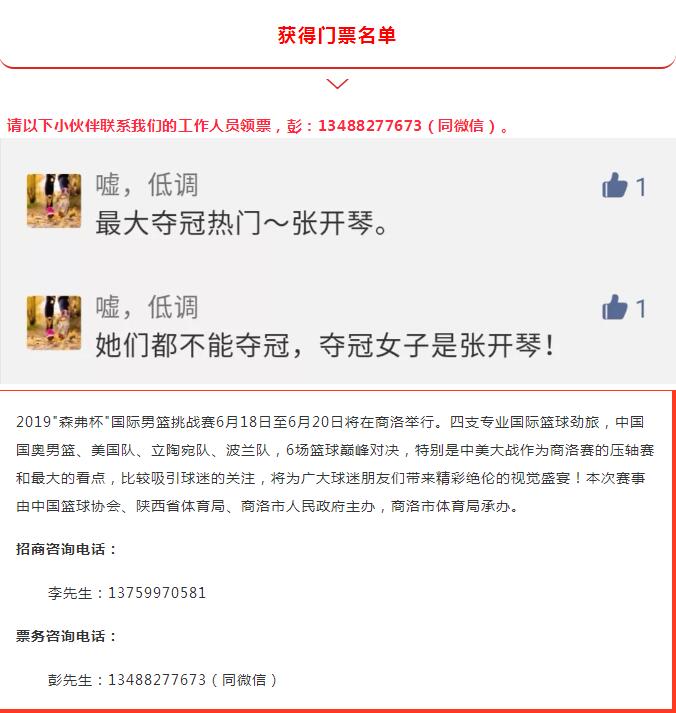Viewport: 676px width, 713px height.
Task: Click the red phone number 13488277673
Action: tap(370, 126)
